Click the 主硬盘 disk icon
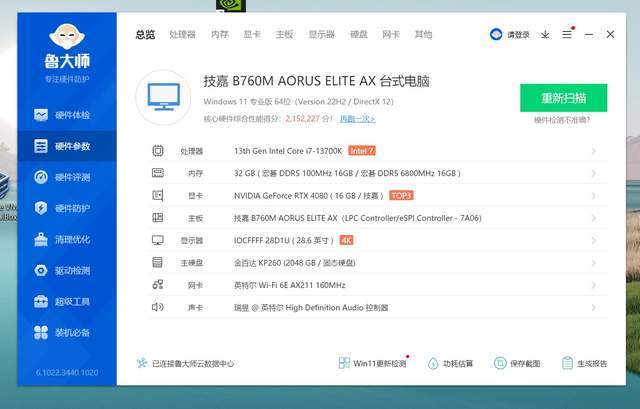640x409 pixels. pos(158,262)
